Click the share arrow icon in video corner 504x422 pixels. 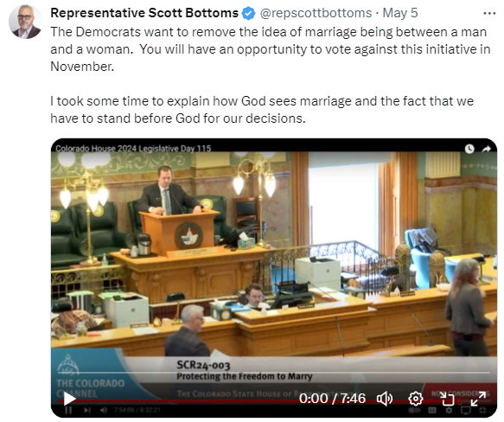tap(487, 149)
